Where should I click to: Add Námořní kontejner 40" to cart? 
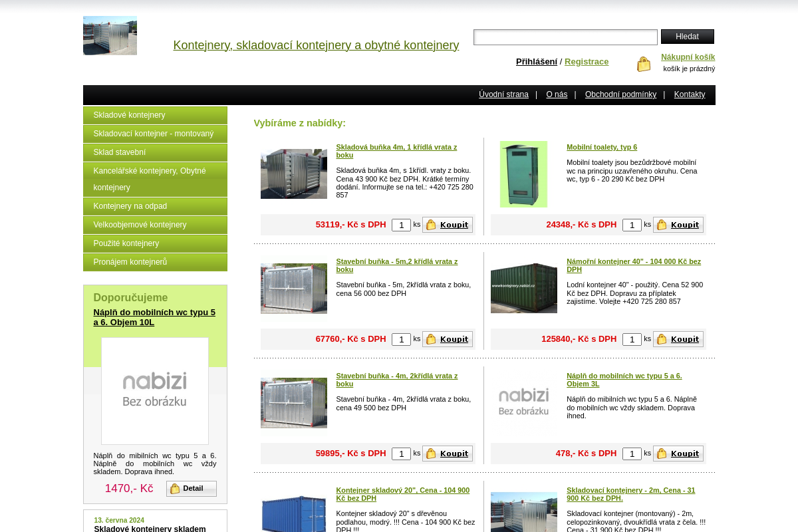[678, 339]
